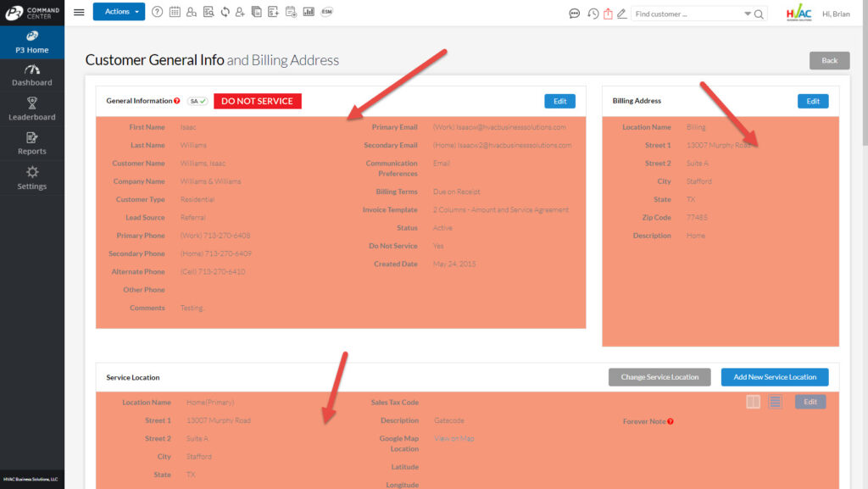Click the help question mark toolbar icon
The height and width of the screenshot is (489, 868).
[x=157, y=12]
